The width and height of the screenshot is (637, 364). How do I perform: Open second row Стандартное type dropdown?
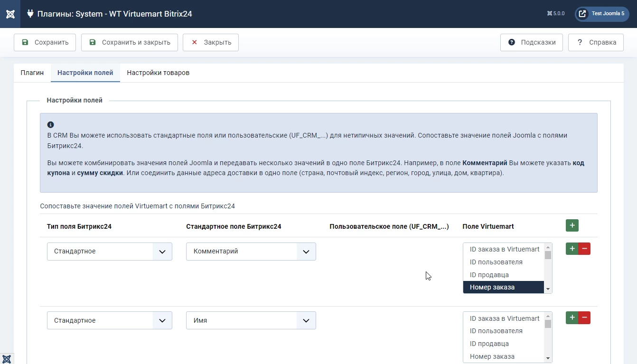[x=109, y=321]
